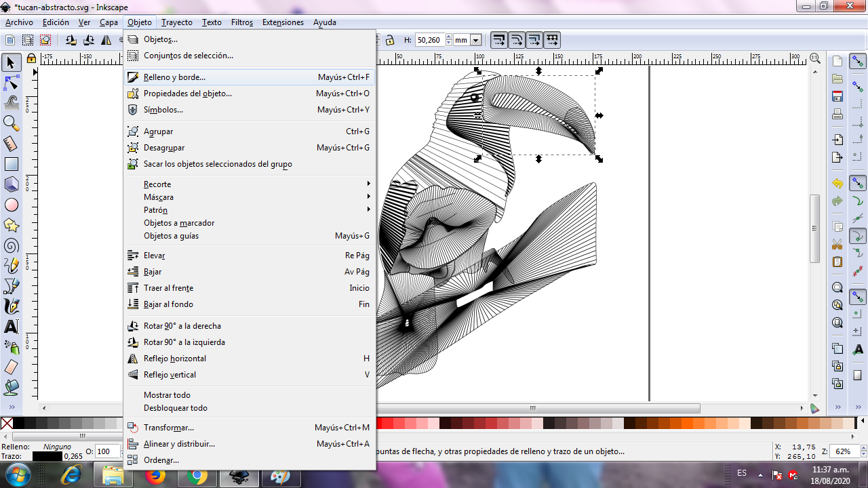
Task: Toggle scale rounded rectangle corners
Action: pos(517,40)
